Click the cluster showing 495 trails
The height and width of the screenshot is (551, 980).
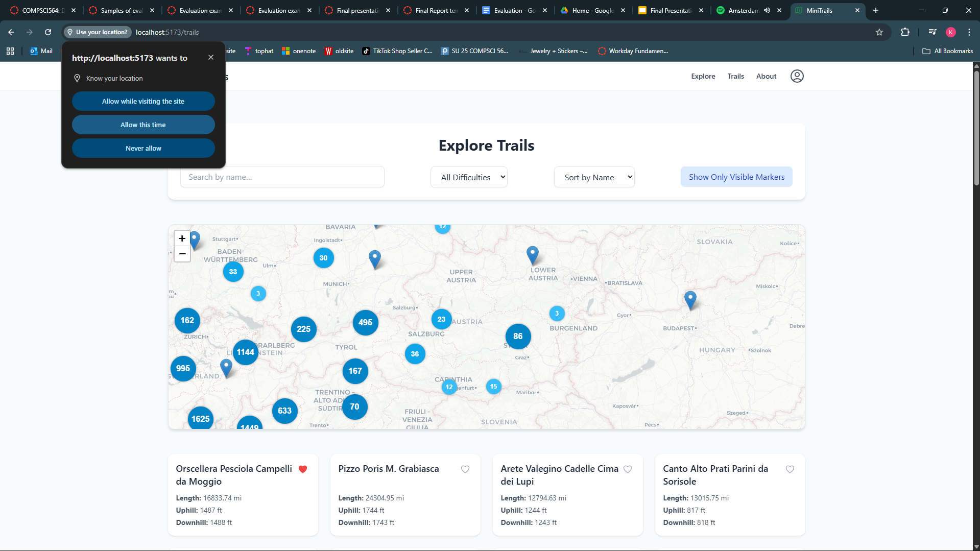coord(365,322)
